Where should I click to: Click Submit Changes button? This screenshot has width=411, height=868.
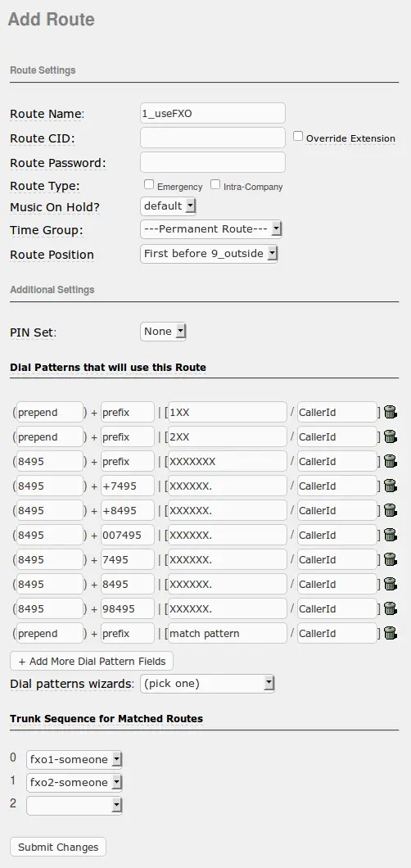click(58, 847)
